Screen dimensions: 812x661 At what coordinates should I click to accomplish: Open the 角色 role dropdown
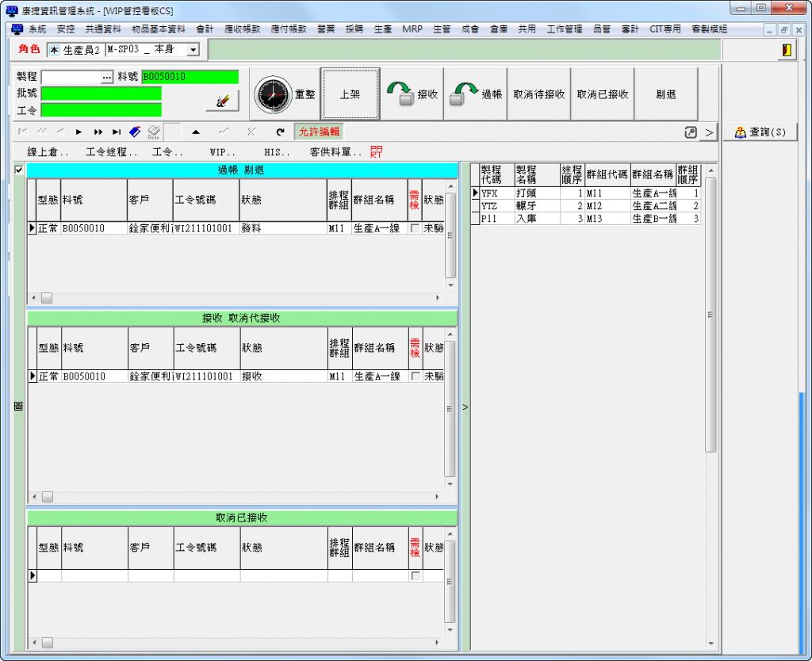click(193, 50)
